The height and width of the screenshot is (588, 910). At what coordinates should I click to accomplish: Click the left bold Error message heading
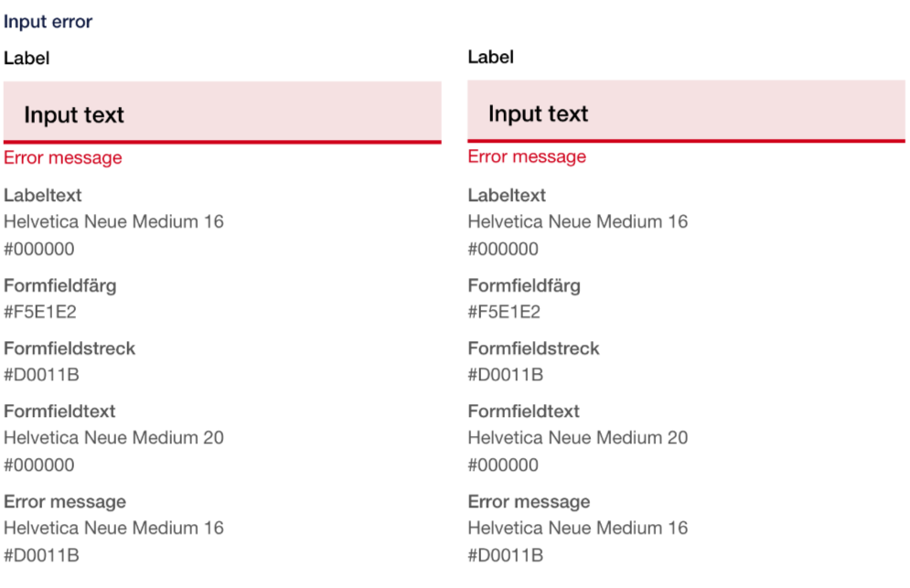point(65,501)
